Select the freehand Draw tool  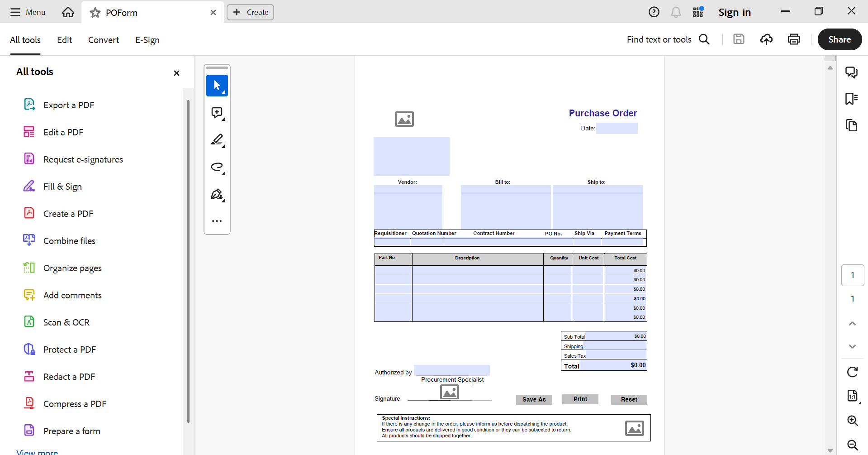217,167
